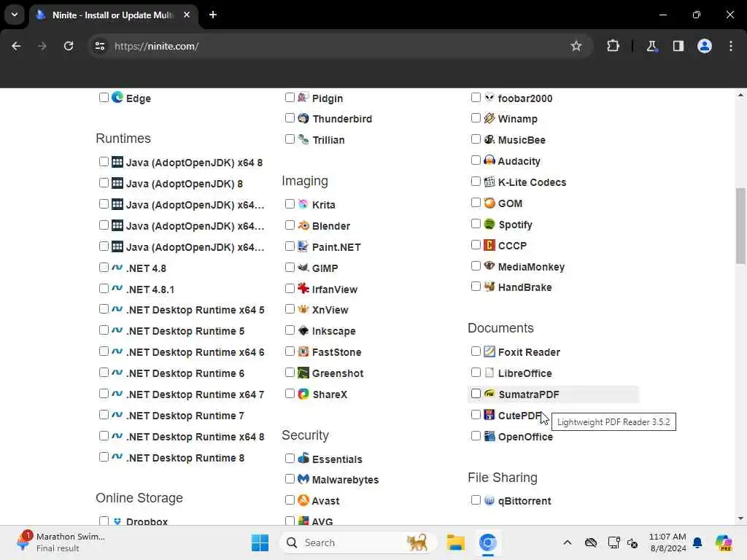Click the IrfanView red icon
Screen dimensions: 747x560
[303, 289]
